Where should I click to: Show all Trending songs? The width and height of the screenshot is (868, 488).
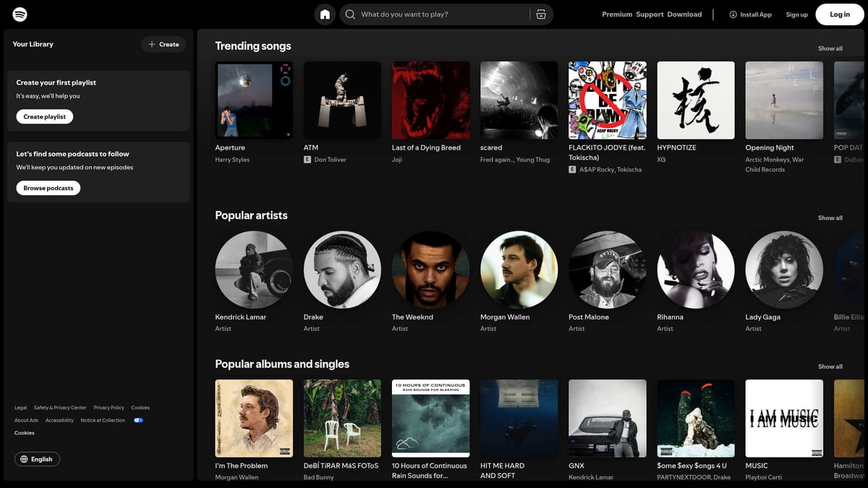(x=830, y=48)
